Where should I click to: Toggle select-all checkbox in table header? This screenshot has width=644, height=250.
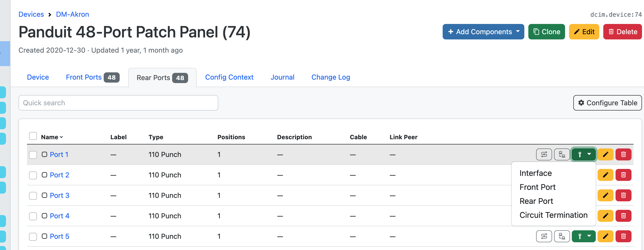[33, 136]
